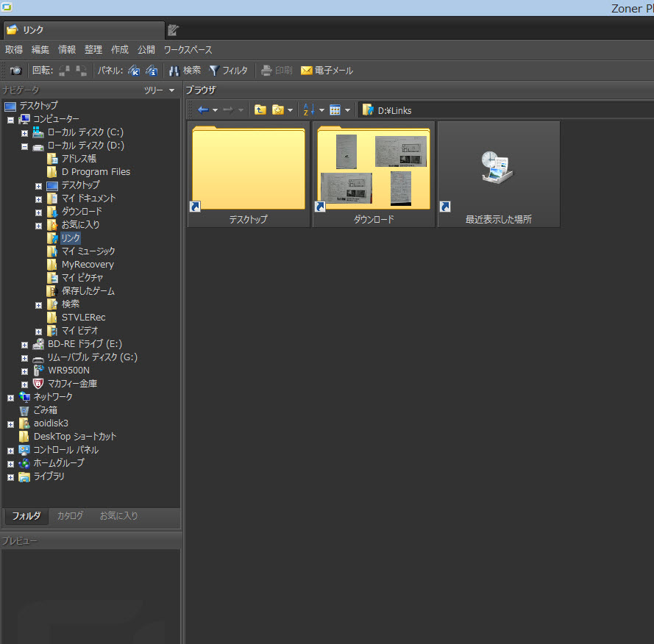Switch to the お気に入り tab at panel bottom

coord(118,516)
